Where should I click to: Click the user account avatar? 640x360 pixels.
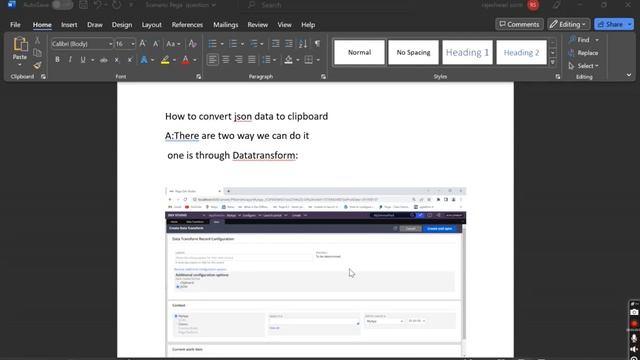[x=533, y=5]
